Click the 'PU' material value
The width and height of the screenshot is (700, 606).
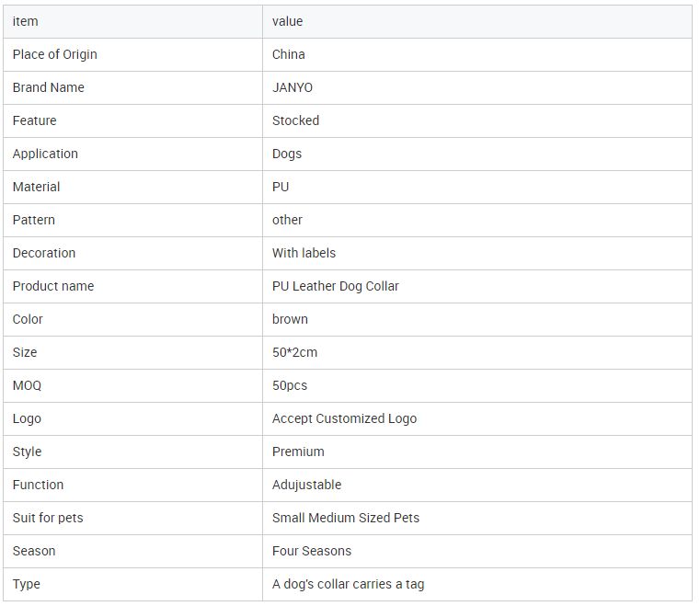[x=281, y=187]
